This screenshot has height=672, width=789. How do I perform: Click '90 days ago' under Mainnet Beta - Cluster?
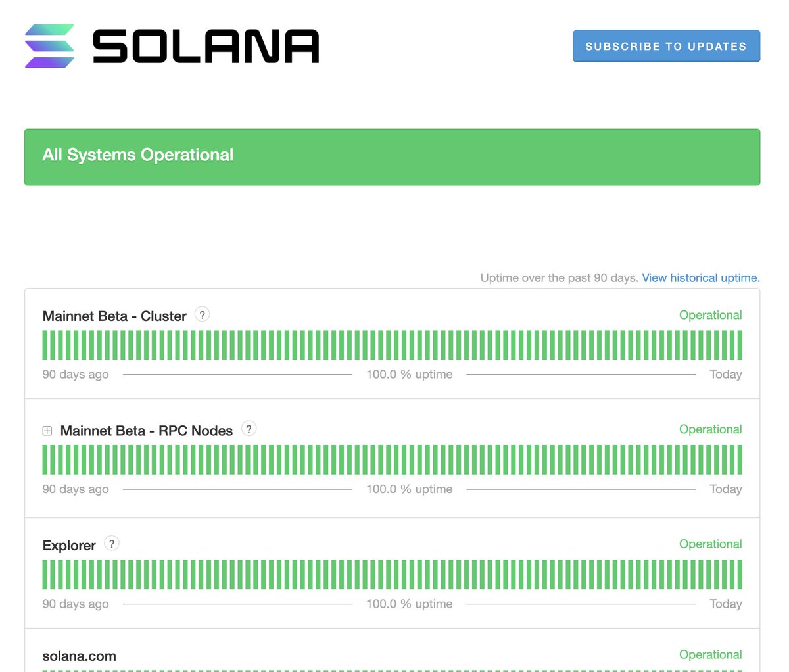point(76,375)
